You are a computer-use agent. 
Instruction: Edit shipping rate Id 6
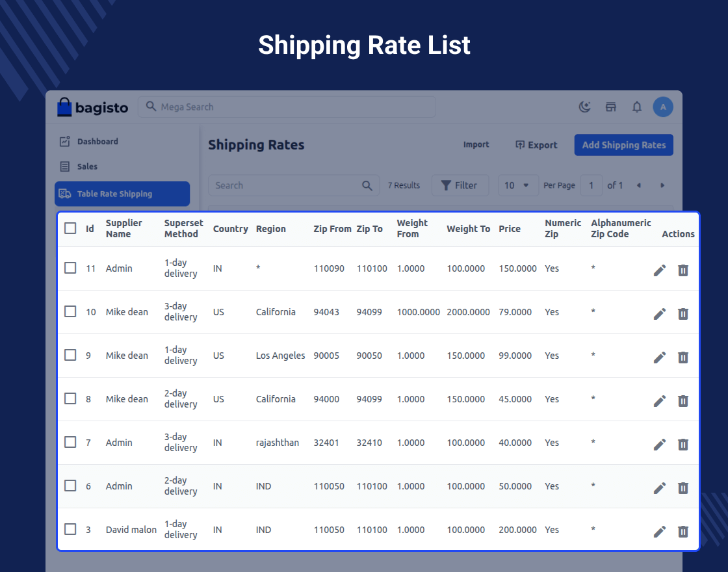tap(660, 488)
